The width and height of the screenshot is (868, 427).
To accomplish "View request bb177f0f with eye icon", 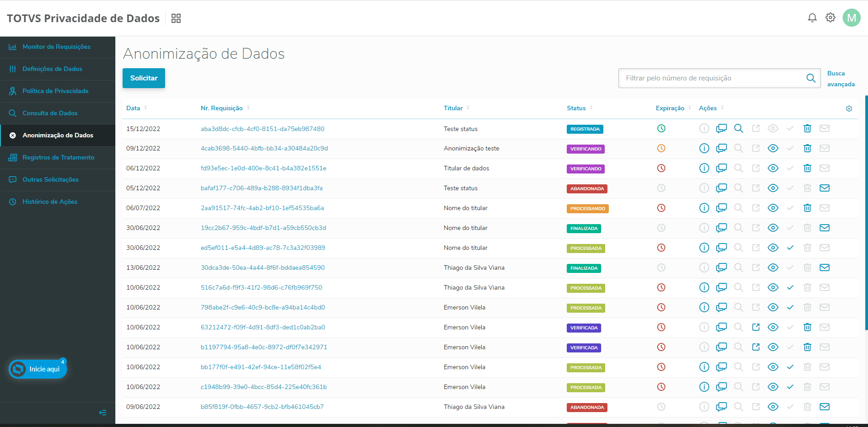I will 773,367.
